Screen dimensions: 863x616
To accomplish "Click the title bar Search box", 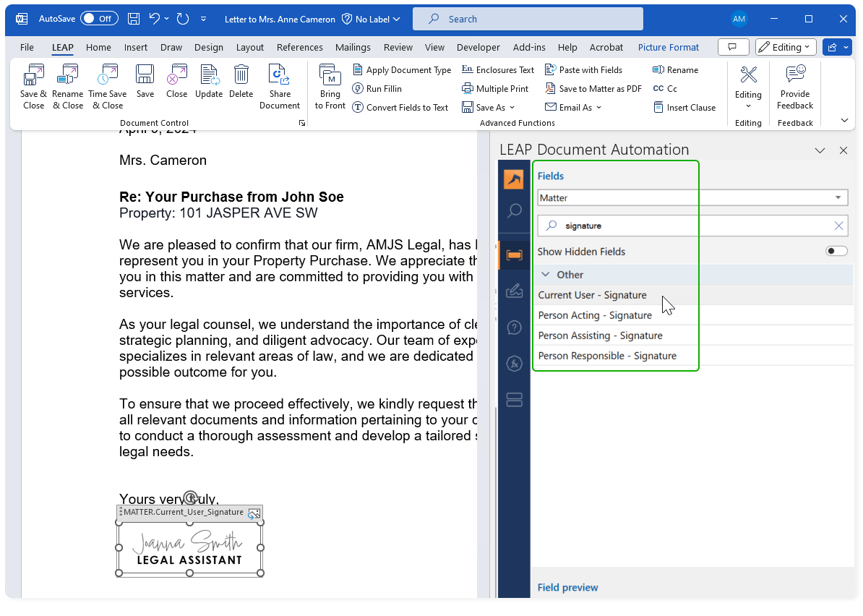I will tap(528, 19).
